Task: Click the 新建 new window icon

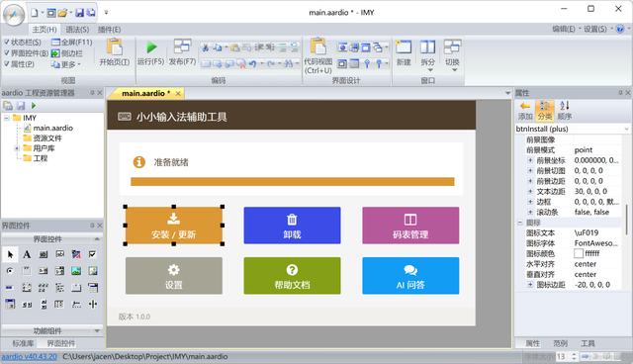Action: pyautogui.click(x=404, y=46)
